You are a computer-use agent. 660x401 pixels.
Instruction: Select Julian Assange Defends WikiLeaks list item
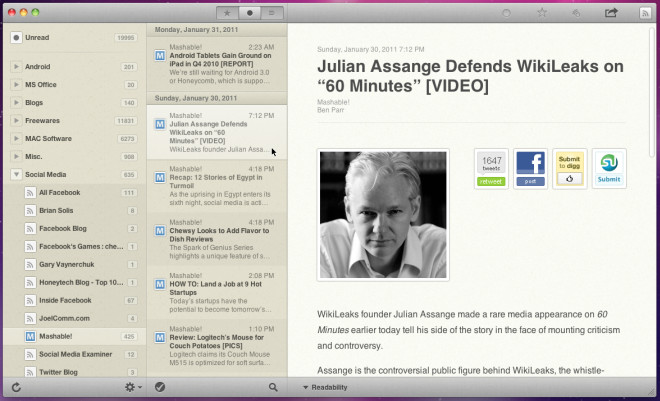(x=217, y=132)
